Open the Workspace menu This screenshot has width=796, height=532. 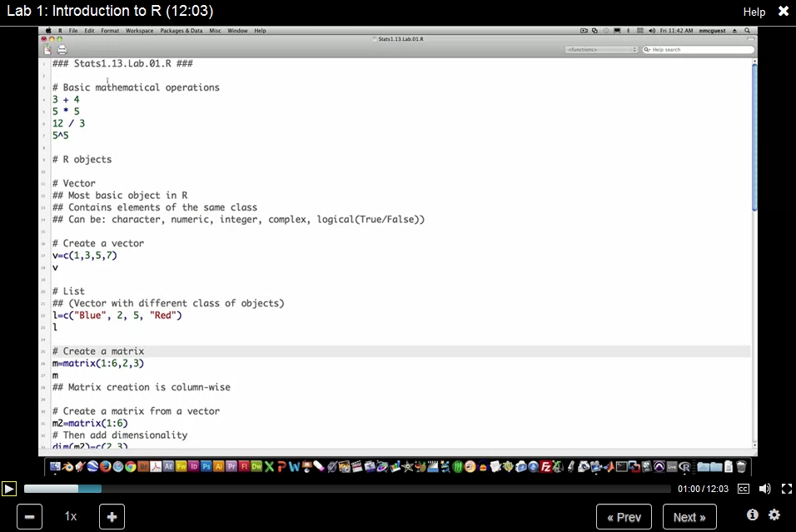pyautogui.click(x=139, y=31)
